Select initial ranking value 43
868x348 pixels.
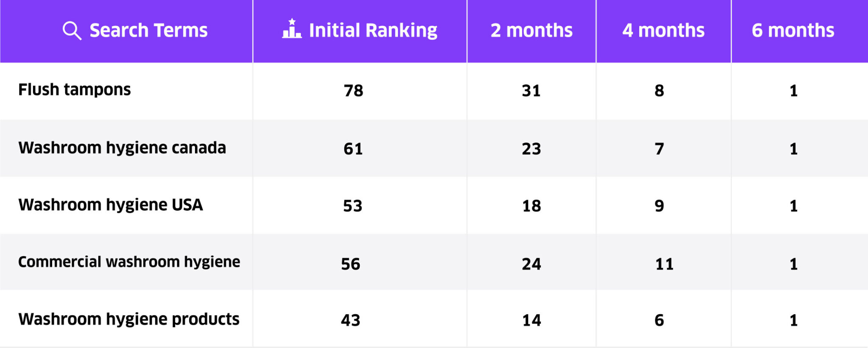point(351,320)
